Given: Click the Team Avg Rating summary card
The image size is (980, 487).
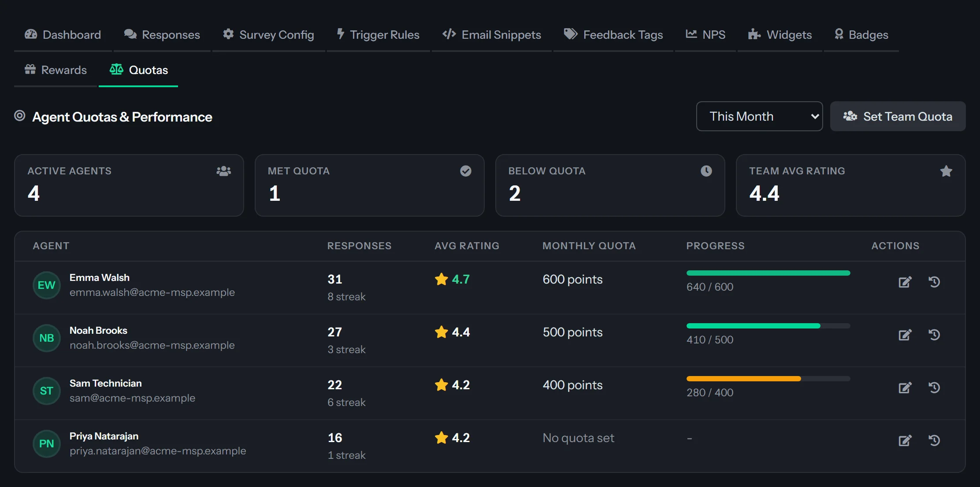Looking at the screenshot, I should point(851,185).
